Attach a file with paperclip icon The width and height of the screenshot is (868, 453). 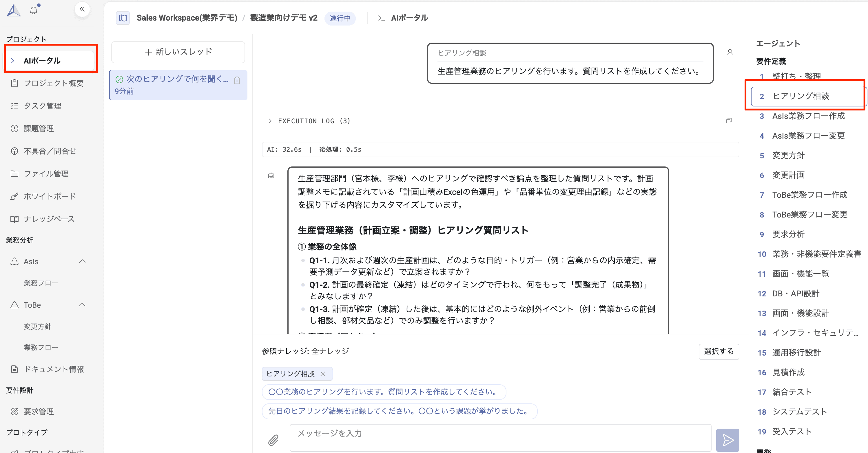point(273,440)
